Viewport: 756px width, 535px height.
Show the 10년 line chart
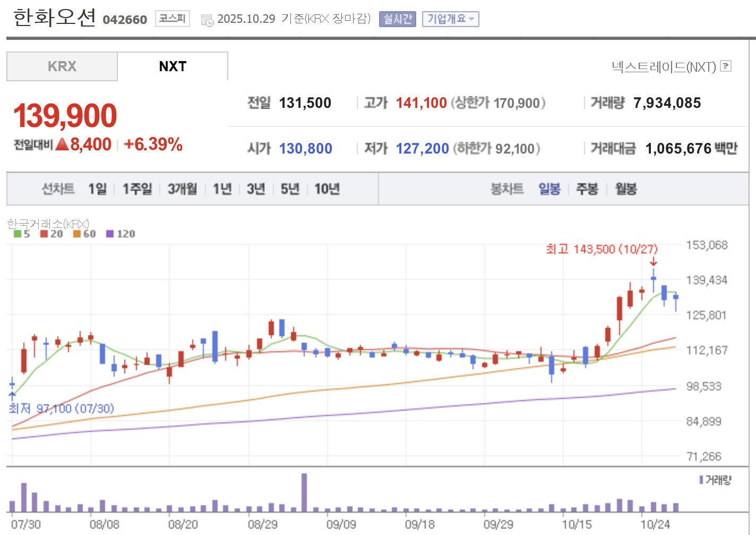(327, 189)
